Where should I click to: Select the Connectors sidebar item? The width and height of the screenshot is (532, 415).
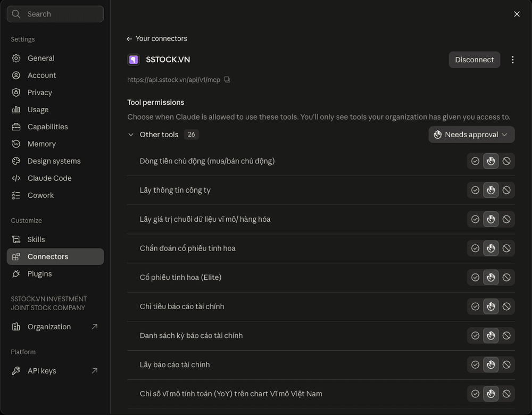[x=55, y=256]
